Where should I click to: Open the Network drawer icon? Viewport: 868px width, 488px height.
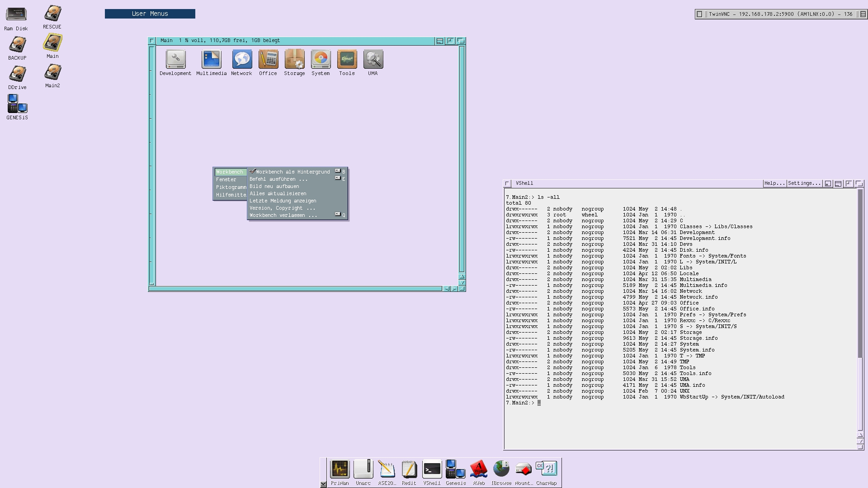241,60
